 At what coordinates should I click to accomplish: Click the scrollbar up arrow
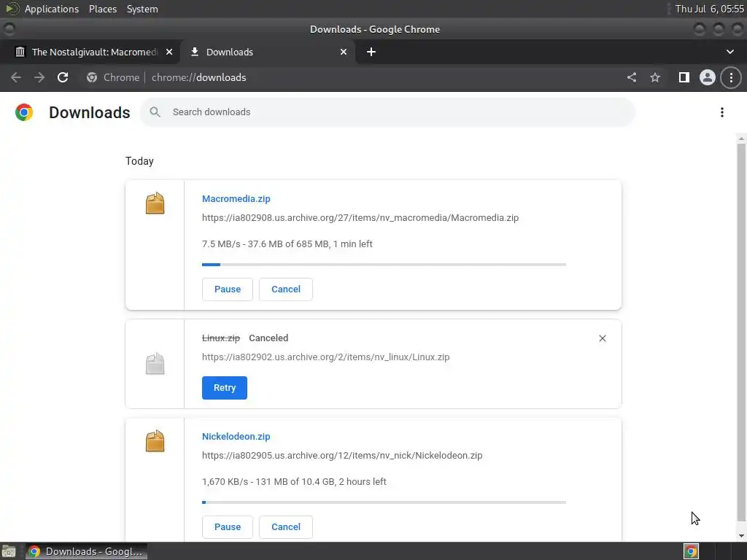(x=741, y=139)
